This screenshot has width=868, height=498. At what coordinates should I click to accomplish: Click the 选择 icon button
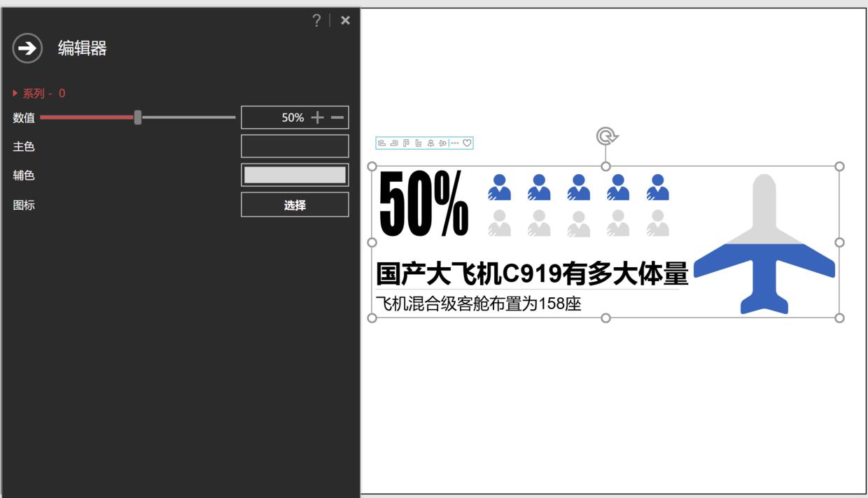click(x=295, y=205)
